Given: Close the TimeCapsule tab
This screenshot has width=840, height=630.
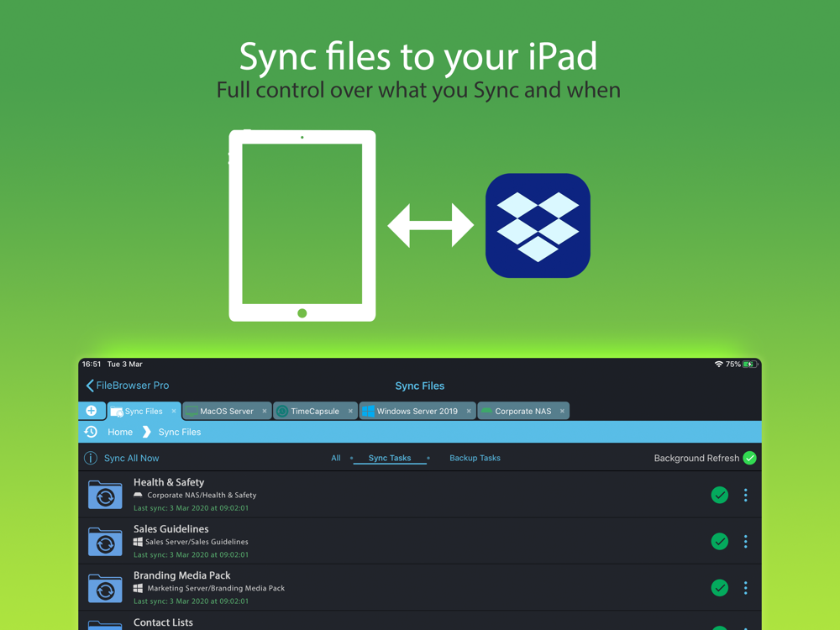Looking at the screenshot, I should (x=350, y=412).
